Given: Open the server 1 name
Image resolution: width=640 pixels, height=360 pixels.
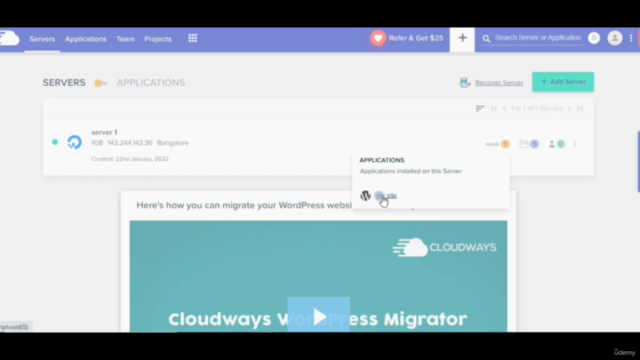Looking at the screenshot, I should click(104, 132).
